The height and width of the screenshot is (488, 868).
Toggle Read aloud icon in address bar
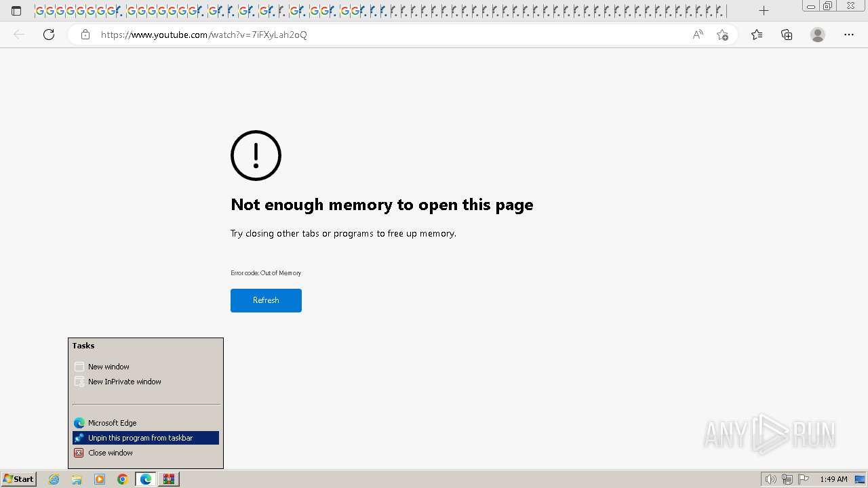(698, 35)
